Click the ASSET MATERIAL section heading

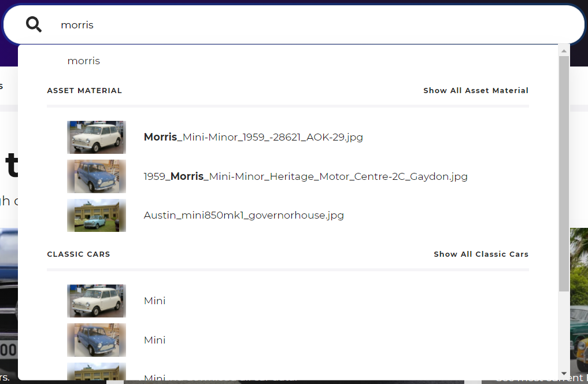coord(84,90)
